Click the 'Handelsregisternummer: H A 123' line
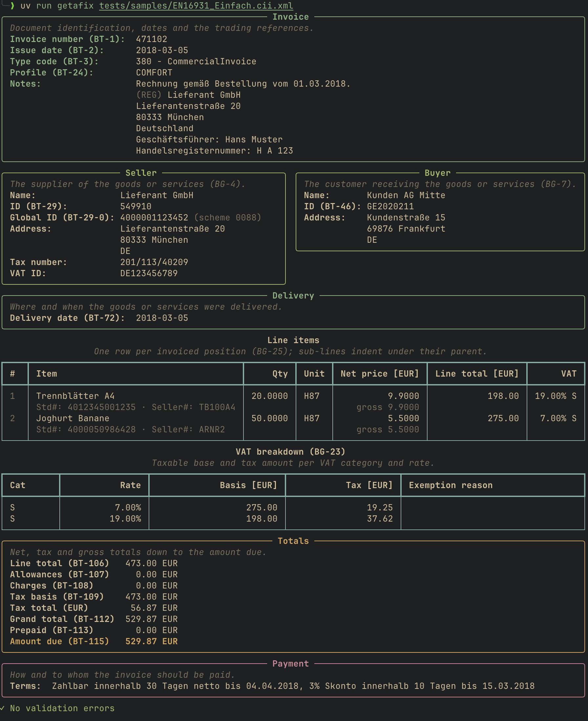Viewport: 588px width, 721px height. (214, 151)
